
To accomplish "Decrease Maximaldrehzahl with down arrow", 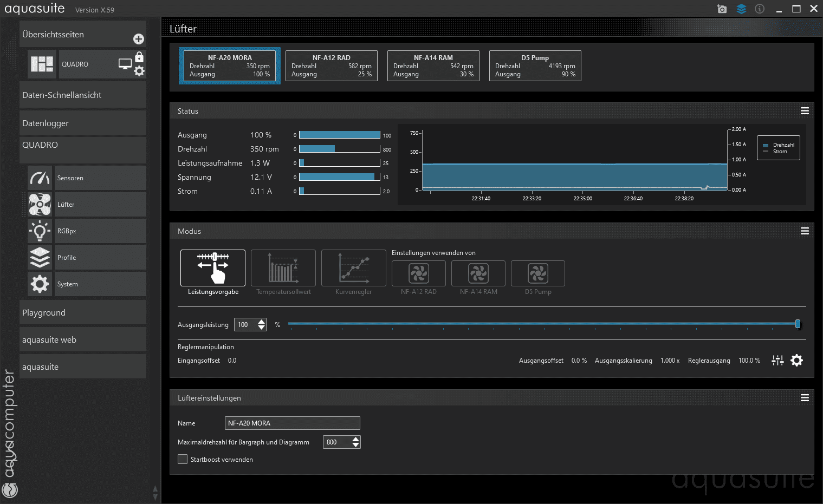I will (355, 445).
